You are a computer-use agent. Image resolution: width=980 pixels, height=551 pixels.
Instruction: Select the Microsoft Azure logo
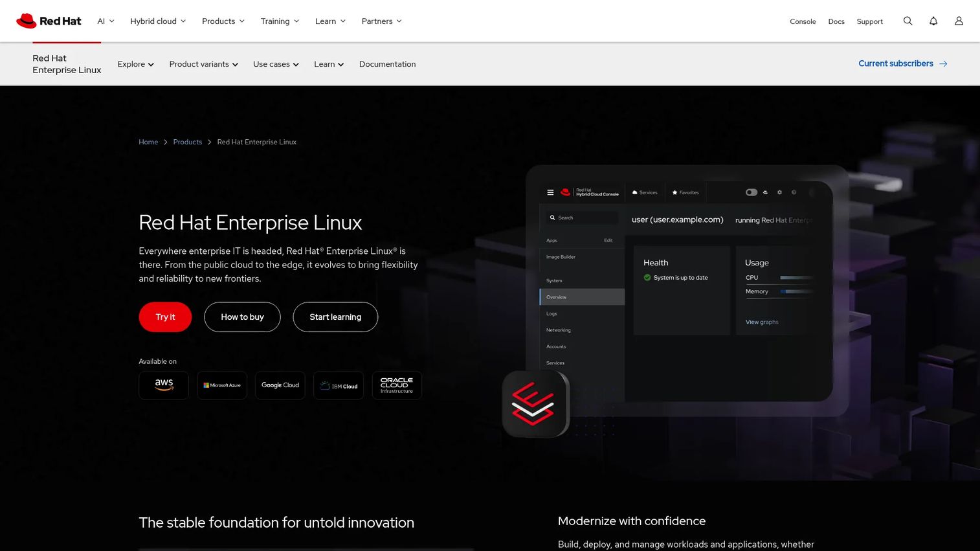coord(222,385)
